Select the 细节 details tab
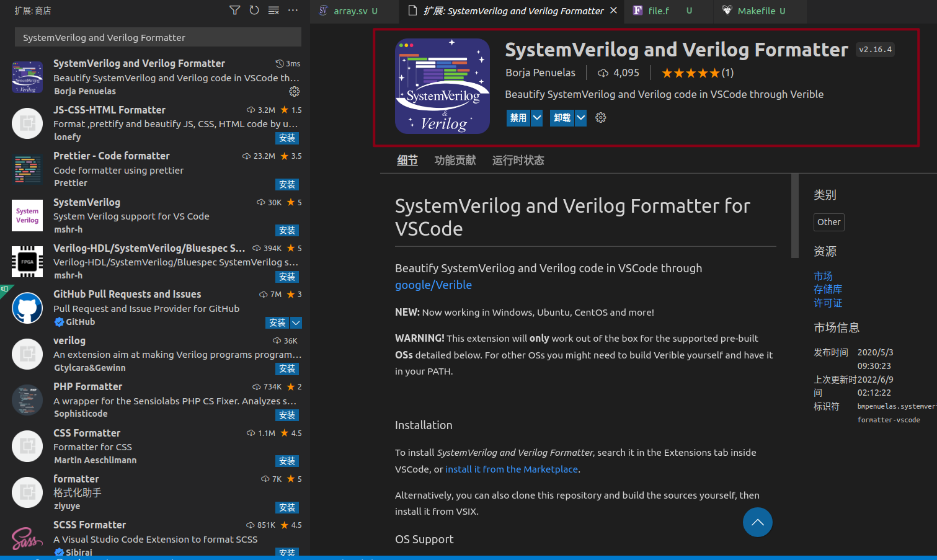 click(x=407, y=160)
